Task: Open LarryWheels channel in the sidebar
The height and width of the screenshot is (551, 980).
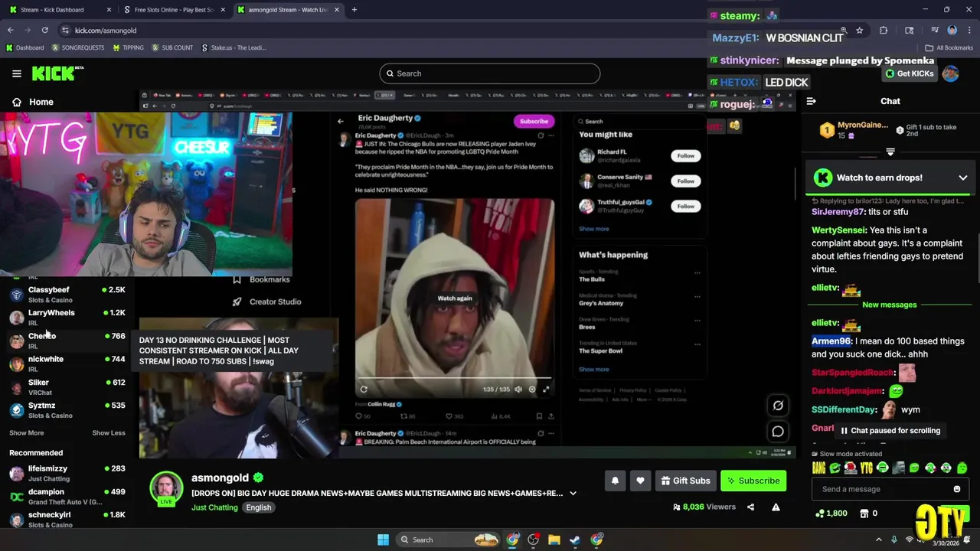Action: pyautogui.click(x=67, y=317)
